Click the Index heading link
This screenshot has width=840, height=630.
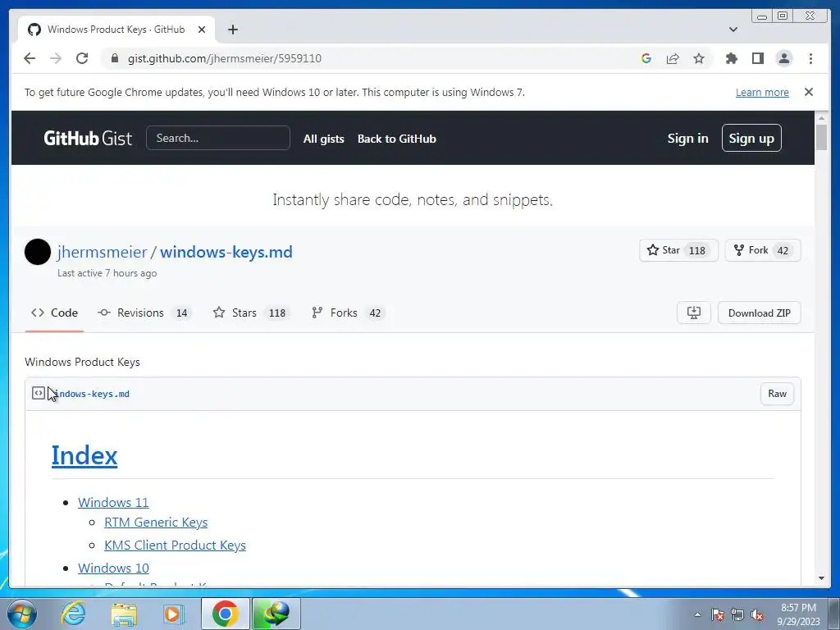click(84, 456)
